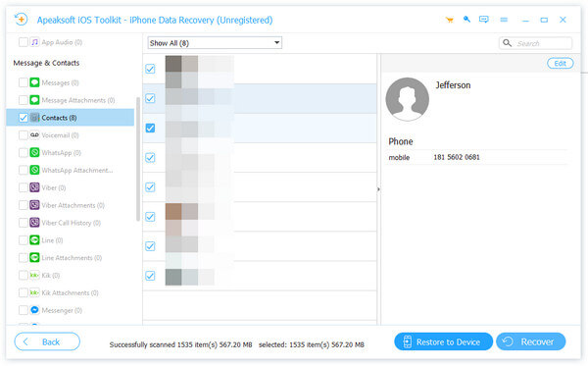Open the shopping cart purchase icon

click(449, 20)
